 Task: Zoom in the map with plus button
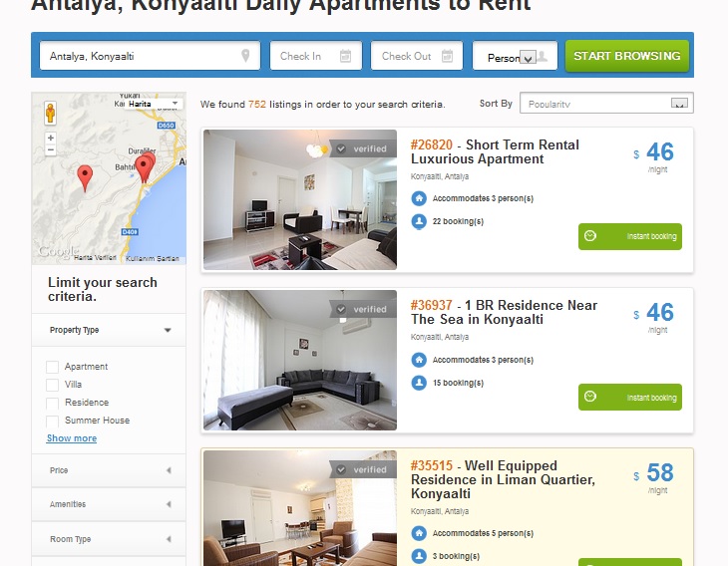(51, 138)
